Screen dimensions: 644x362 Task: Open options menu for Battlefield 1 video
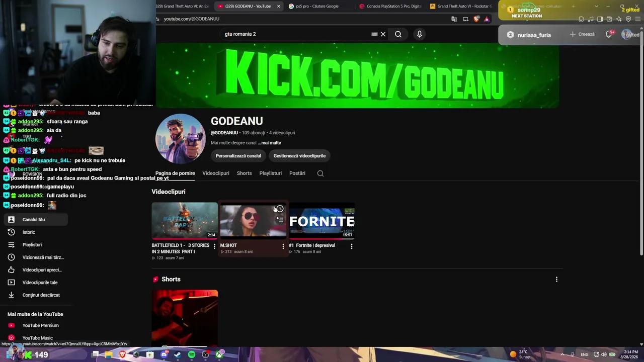pyautogui.click(x=214, y=246)
